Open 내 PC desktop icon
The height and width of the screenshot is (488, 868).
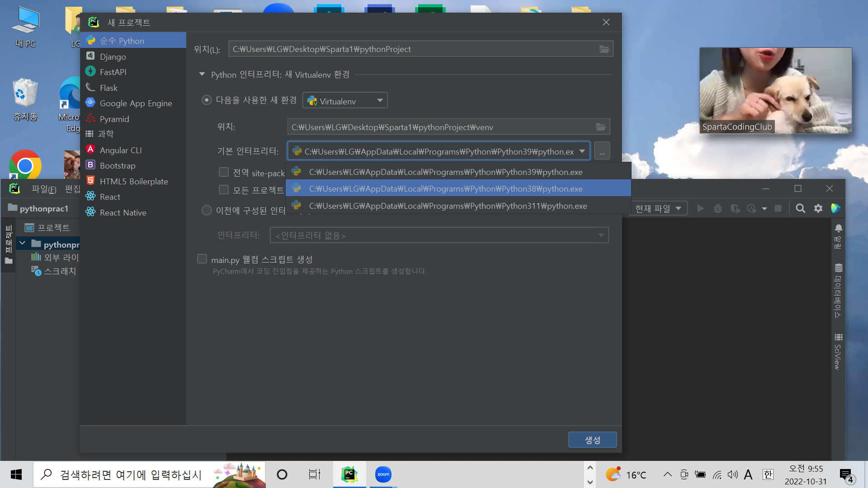tap(25, 27)
